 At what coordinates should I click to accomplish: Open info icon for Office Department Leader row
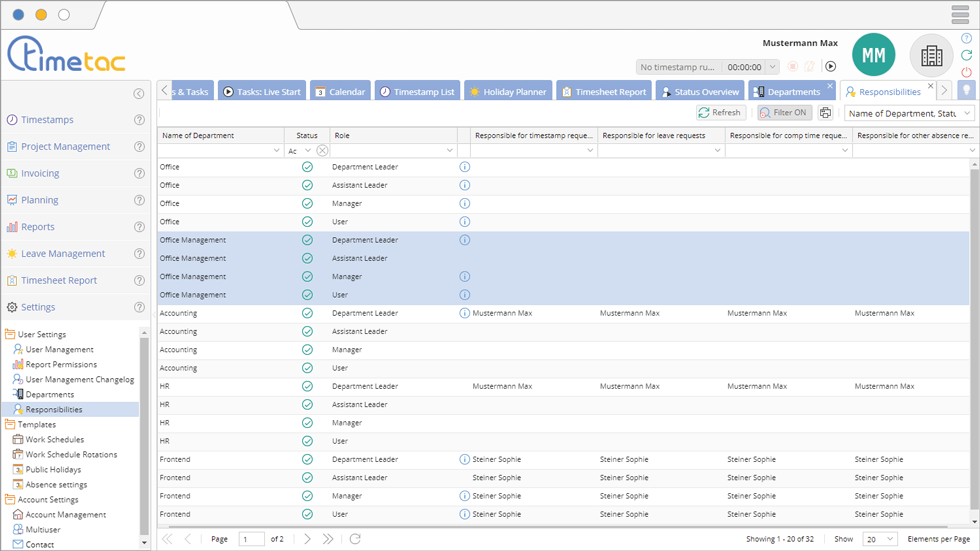point(464,167)
